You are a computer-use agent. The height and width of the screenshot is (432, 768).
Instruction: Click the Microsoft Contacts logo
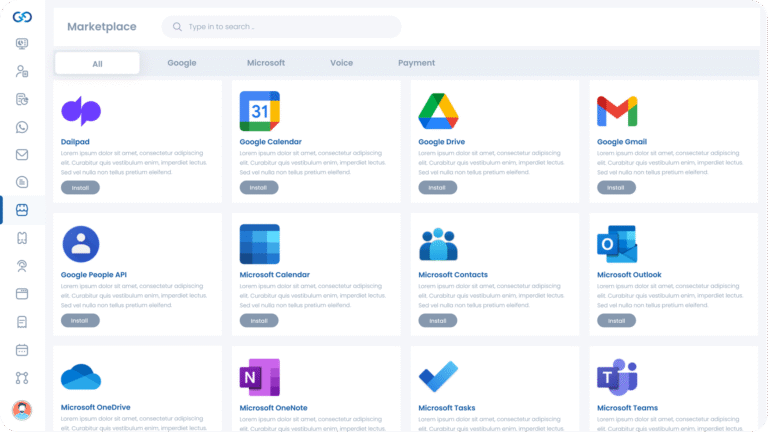click(438, 244)
